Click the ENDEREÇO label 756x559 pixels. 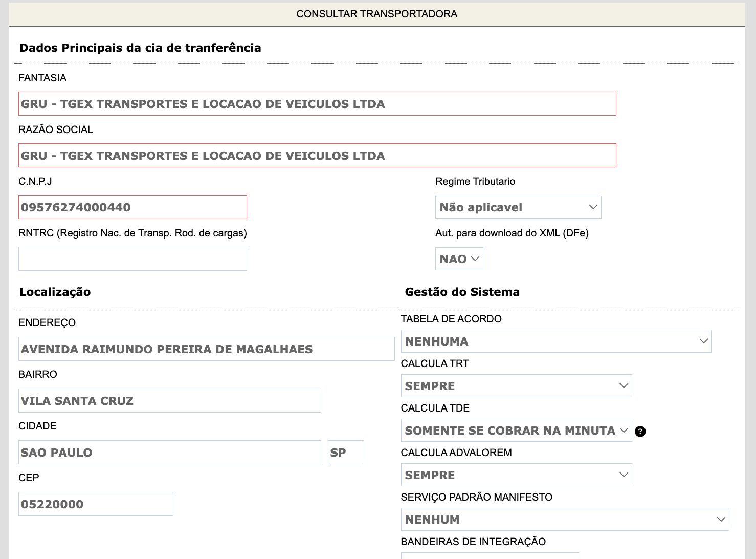point(47,322)
